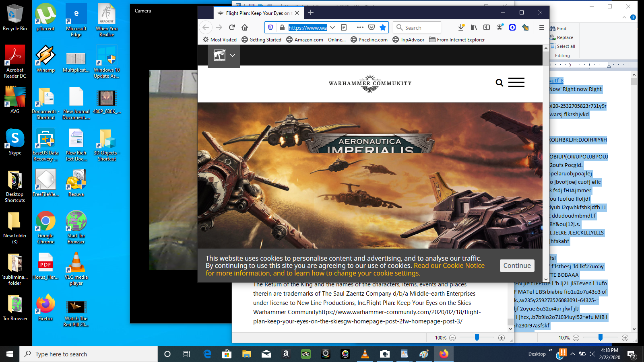
Task: Click the Warhammer Community logo
Action: pyautogui.click(x=370, y=83)
